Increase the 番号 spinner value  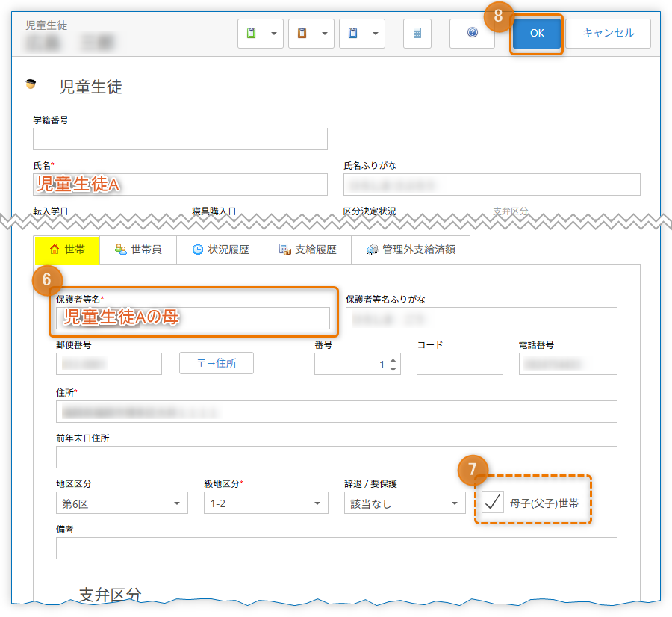coord(393,360)
